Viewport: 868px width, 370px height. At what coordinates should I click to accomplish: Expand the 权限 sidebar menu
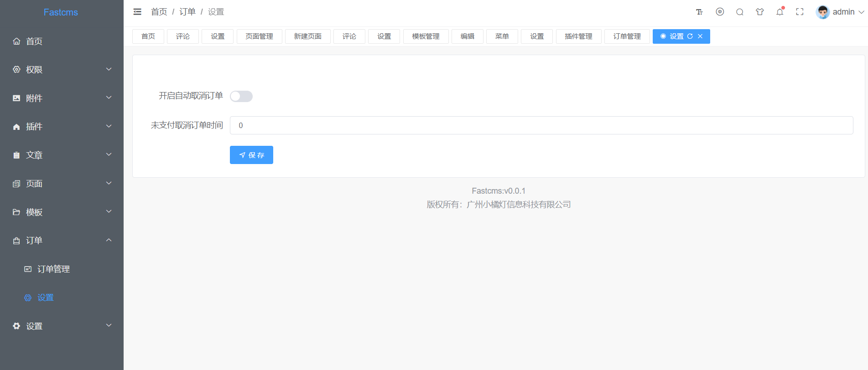(x=62, y=69)
